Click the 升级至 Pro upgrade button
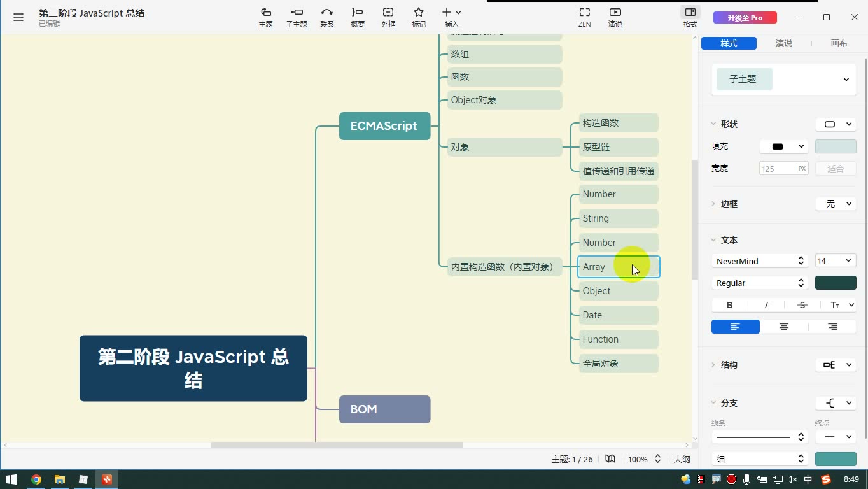The width and height of the screenshot is (868, 489). pos(745,18)
